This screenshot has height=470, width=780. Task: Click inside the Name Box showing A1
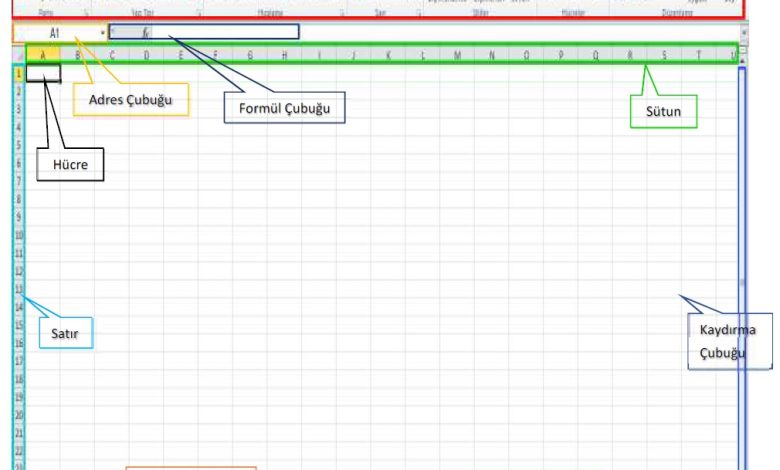55,32
